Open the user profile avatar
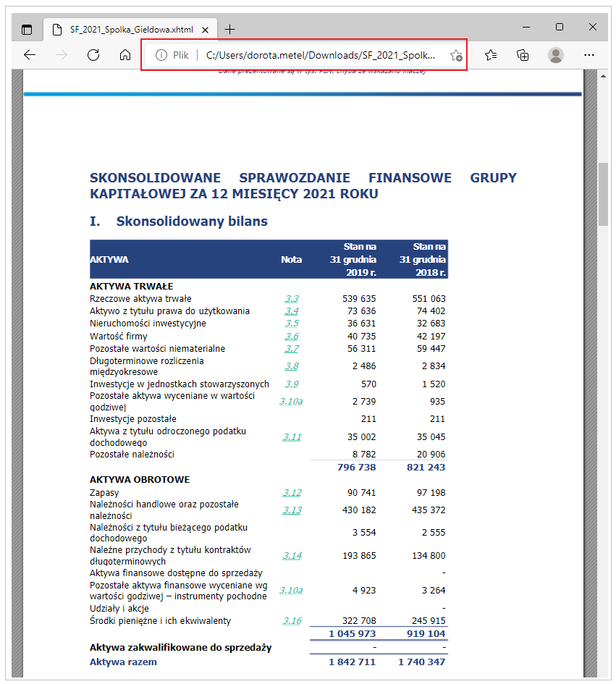The height and width of the screenshot is (684, 616). click(x=555, y=55)
